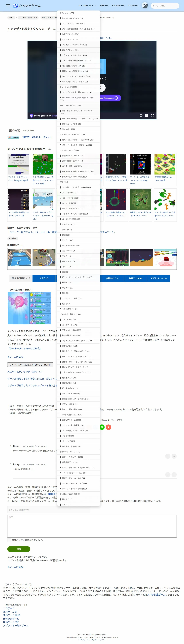Open スペースマイナー game thumbnail
The image size is (184, 644).
point(116,164)
